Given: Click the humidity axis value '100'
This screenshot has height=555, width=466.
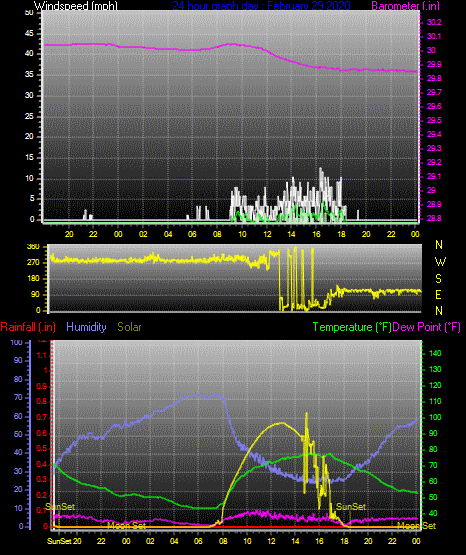Looking at the screenshot, I should (x=17, y=343).
